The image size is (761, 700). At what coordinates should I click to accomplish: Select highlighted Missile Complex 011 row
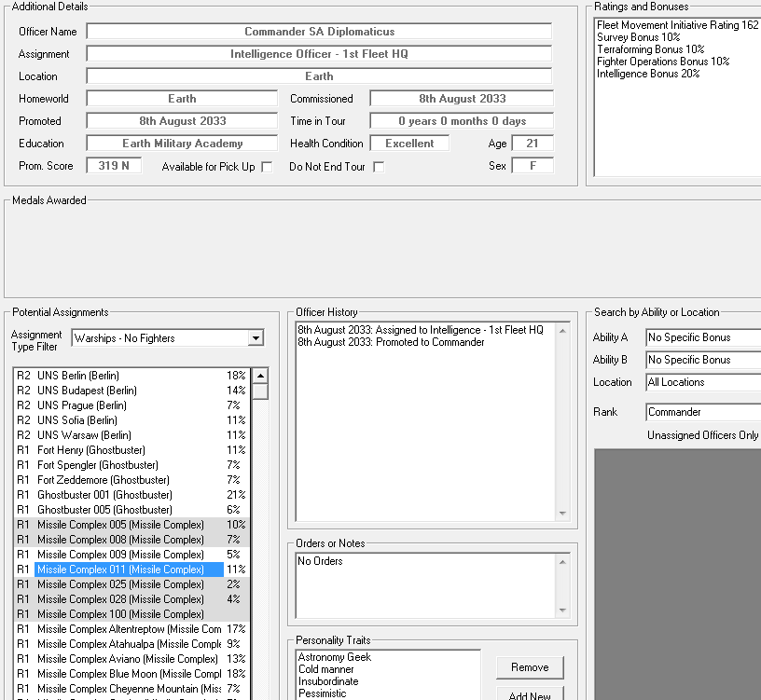pyautogui.click(x=131, y=570)
